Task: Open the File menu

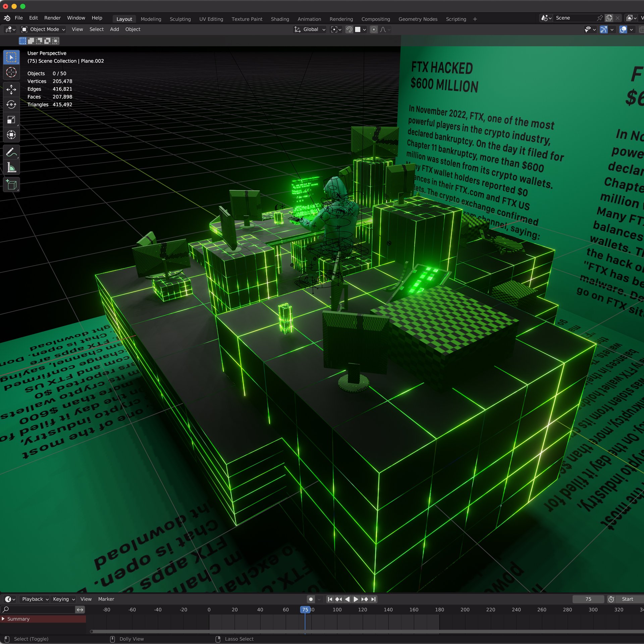Action: pyautogui.click(x=19, y=18)
